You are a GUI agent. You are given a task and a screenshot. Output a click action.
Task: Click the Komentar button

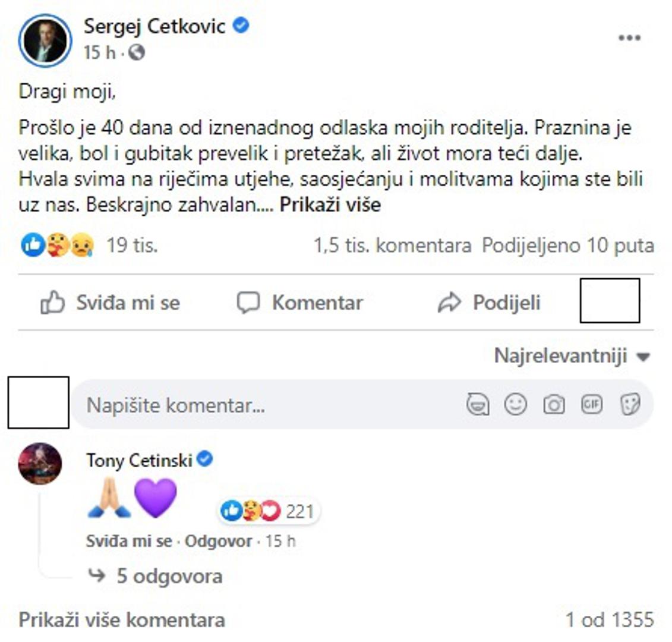click(300, 303)
